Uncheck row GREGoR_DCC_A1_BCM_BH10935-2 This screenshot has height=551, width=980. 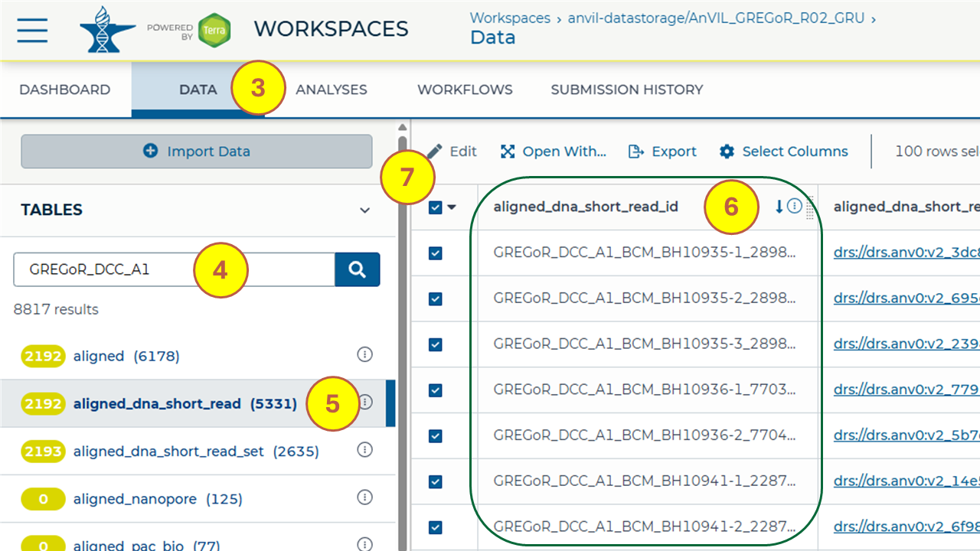click(436, 299)
